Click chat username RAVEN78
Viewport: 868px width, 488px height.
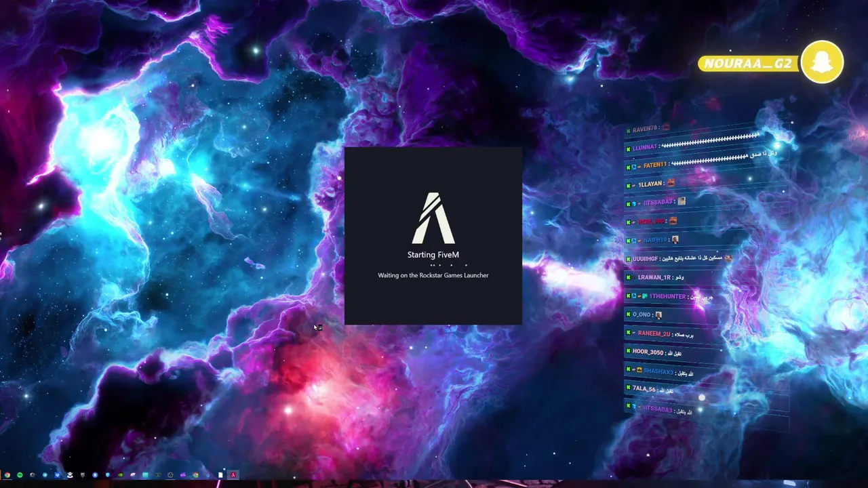(x=646, y=128)
